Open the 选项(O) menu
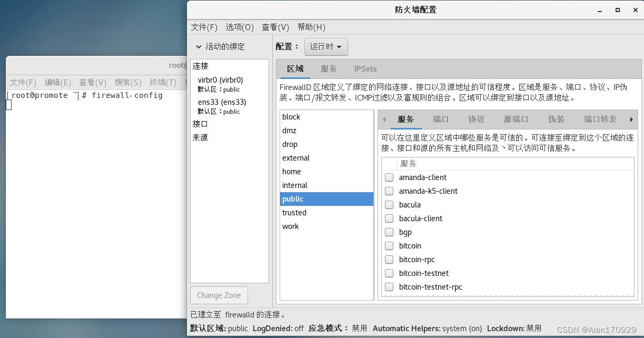Viewport: 644px width, 338px height. pyautogui.click(x=240, y=27)
